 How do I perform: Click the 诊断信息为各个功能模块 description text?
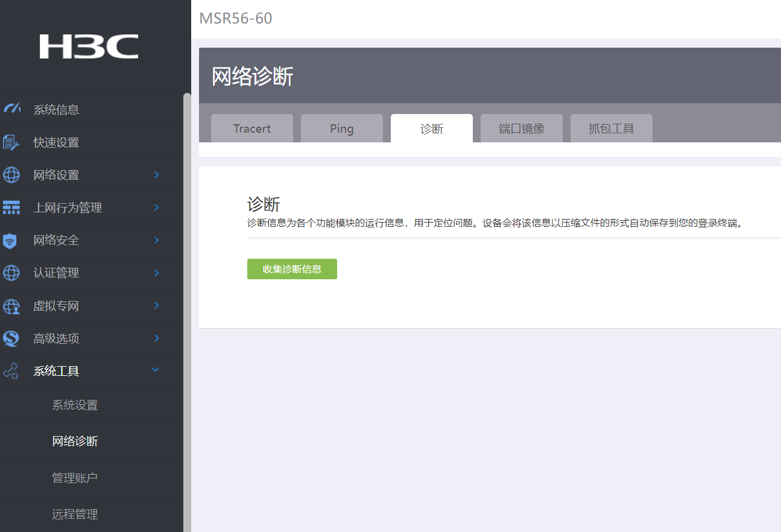496,223
